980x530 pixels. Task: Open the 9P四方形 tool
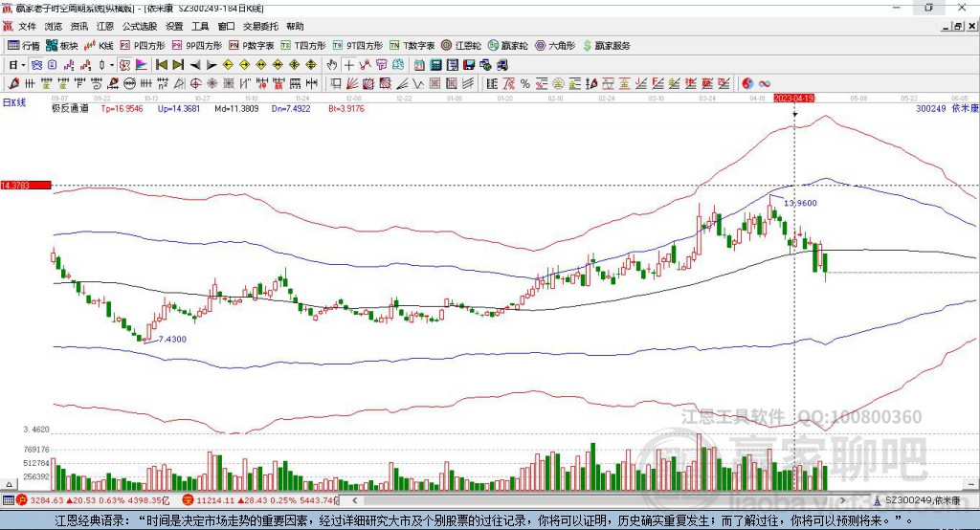coord(197,46)
